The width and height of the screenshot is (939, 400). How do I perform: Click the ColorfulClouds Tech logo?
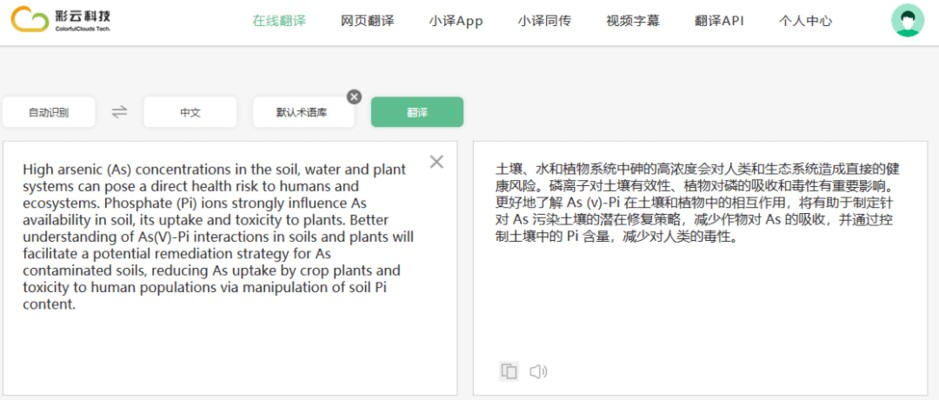(x=61, y=21)
